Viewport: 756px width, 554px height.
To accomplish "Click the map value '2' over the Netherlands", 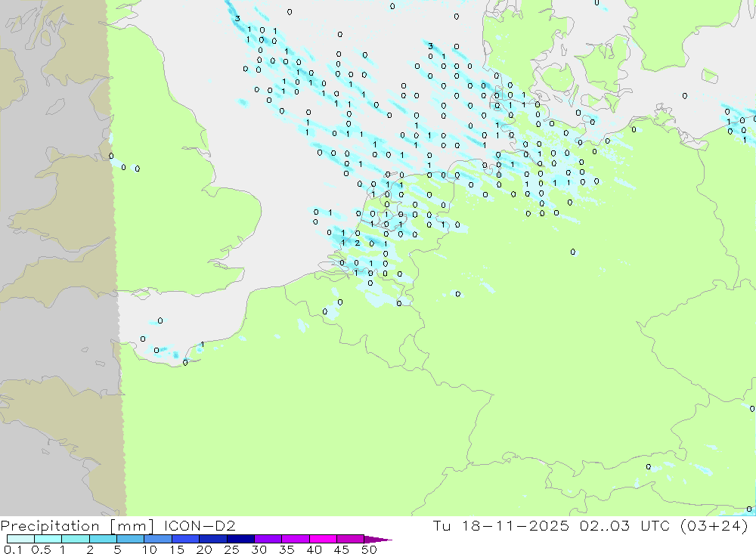I will [x=358, y=243].
